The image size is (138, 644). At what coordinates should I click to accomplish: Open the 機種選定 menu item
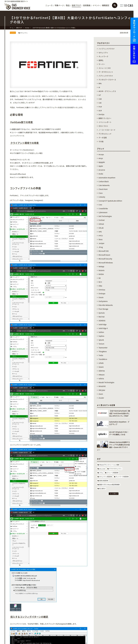point(106,5)
